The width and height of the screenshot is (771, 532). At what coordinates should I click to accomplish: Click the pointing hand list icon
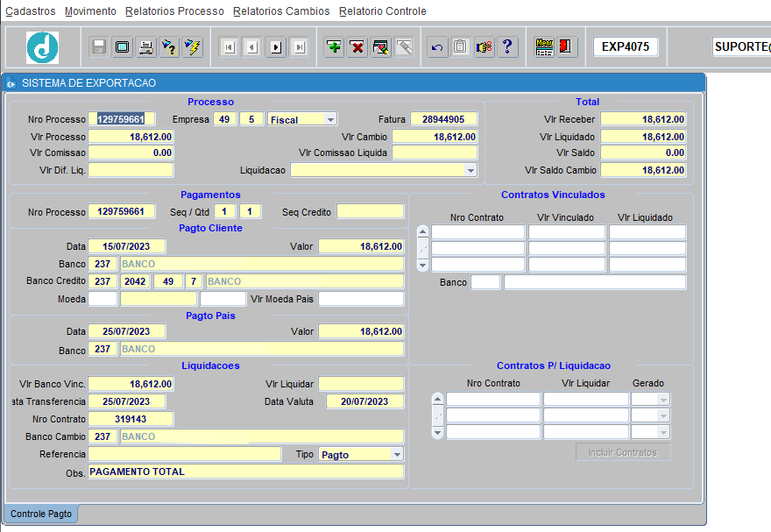coord(485,47)
